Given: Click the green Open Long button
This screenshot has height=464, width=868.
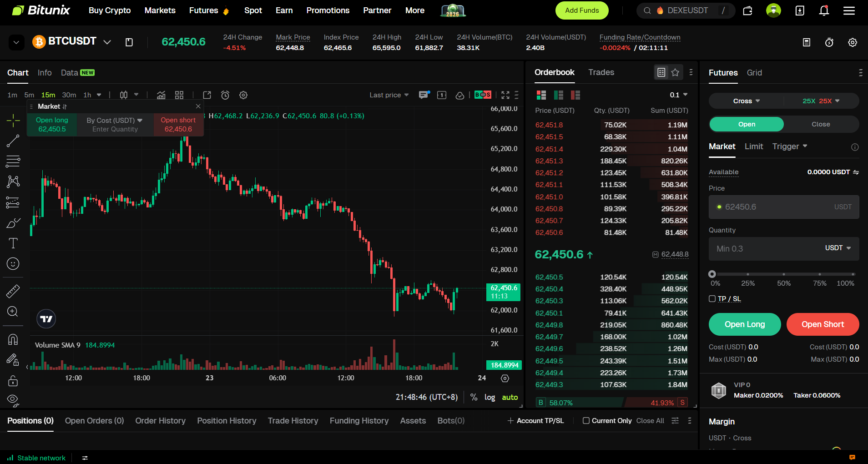Looking at the screenshot, I should click(745, 324).
